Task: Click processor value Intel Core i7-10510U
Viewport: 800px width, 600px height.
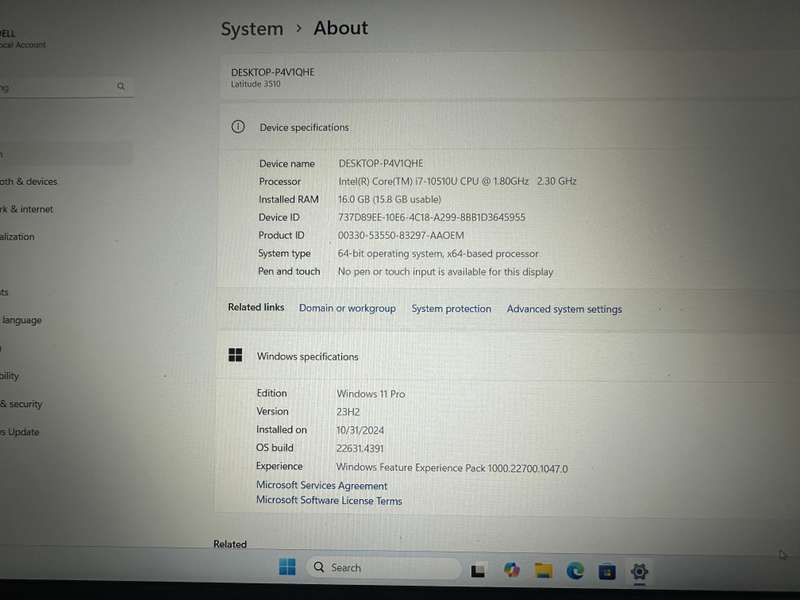Action: (457, 181)
